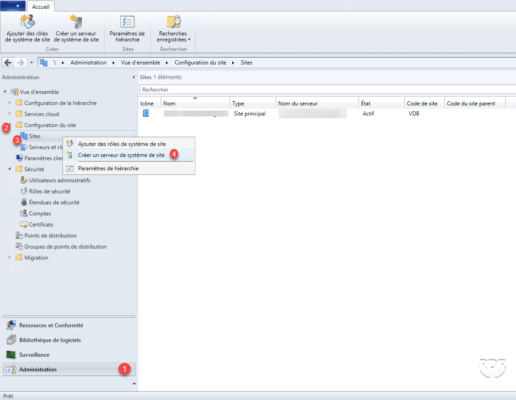Choose Paramètres de hiérarchie context menu item
The height and width of the screenshot is (400, 516).
coord(129,168)
